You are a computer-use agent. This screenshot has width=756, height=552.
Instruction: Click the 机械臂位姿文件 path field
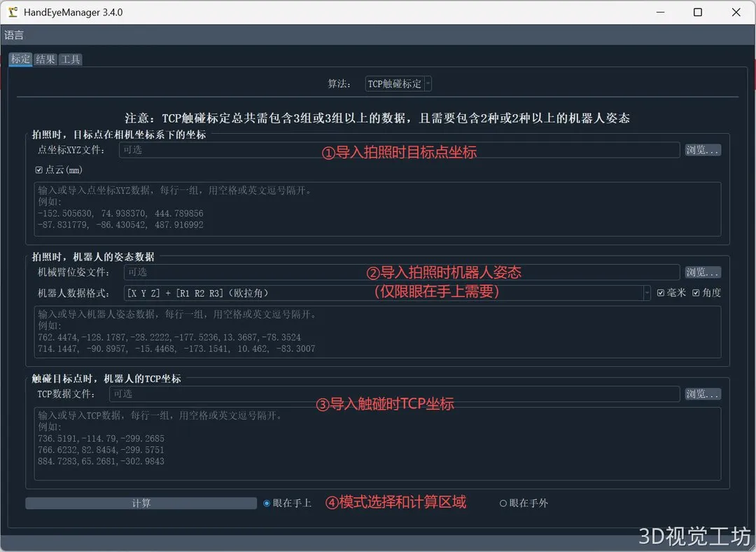pos(402,272)
